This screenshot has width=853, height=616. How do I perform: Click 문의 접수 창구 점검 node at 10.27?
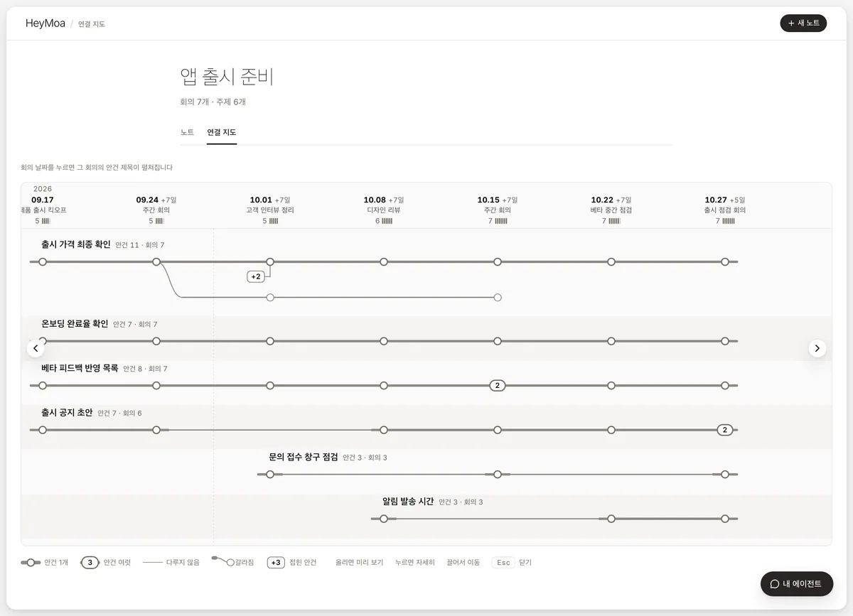click(x=725, y=474)
